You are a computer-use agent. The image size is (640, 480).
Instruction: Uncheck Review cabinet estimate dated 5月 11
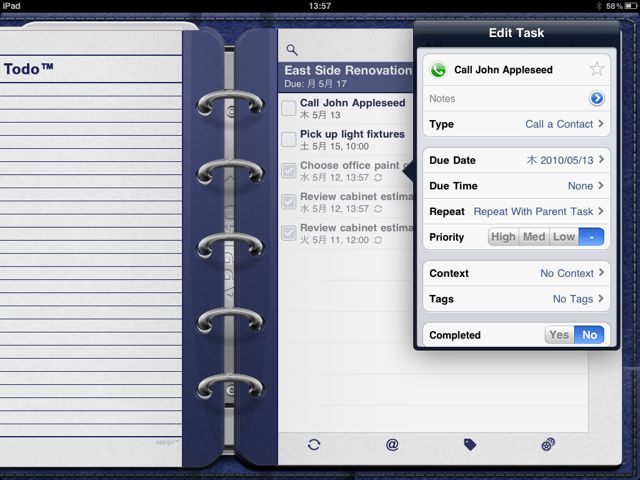(x=289, y=233)
